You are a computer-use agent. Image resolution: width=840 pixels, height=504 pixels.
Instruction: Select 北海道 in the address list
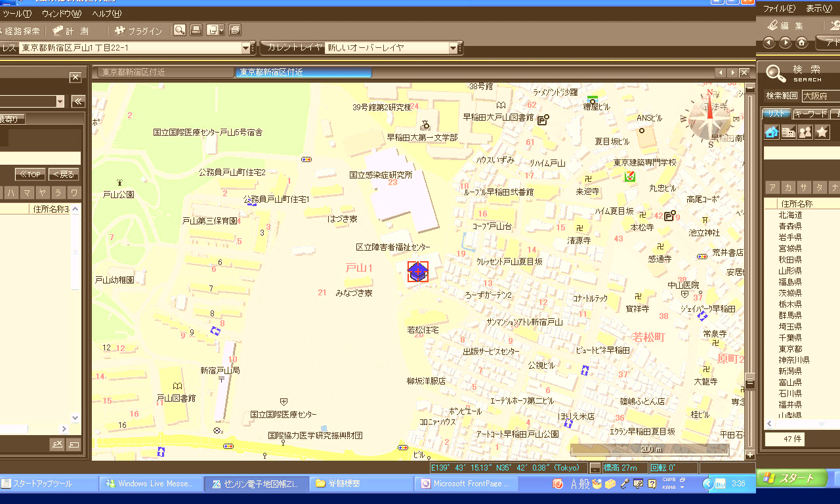(x=791, y=215)
